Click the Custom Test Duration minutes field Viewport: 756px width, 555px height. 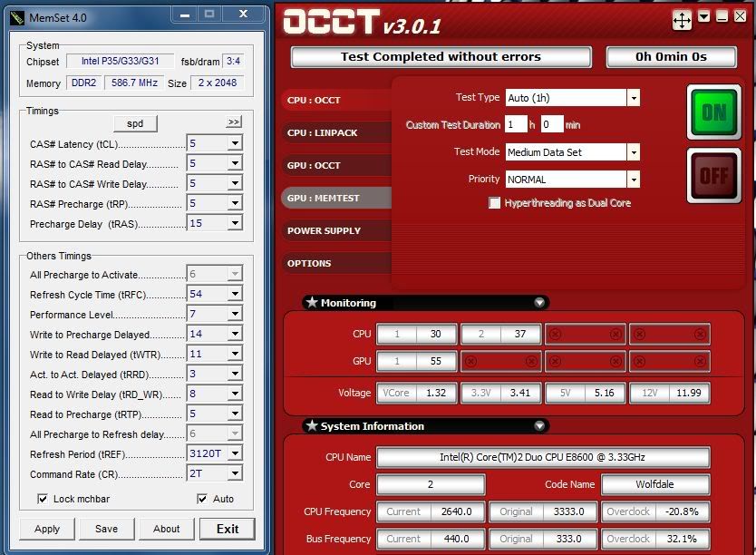tap(552, 124)
